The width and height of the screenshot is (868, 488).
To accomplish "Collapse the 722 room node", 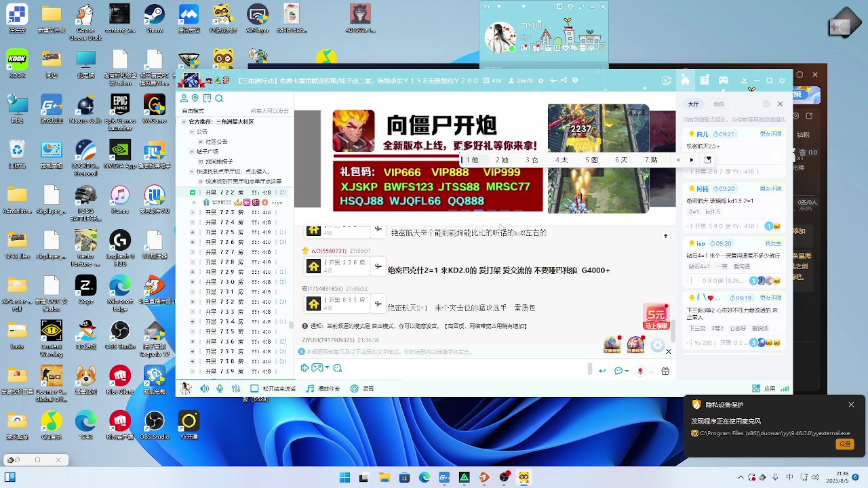I will coord(193,192).
